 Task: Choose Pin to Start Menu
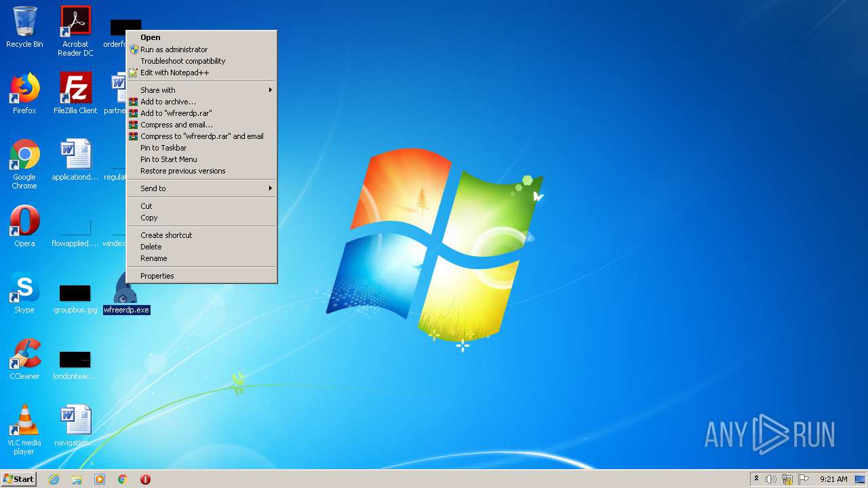[x=201, y=159]
